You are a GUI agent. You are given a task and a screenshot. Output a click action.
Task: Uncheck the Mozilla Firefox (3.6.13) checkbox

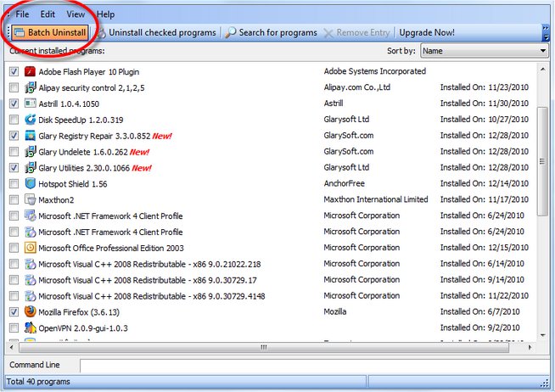pos(14,311)
